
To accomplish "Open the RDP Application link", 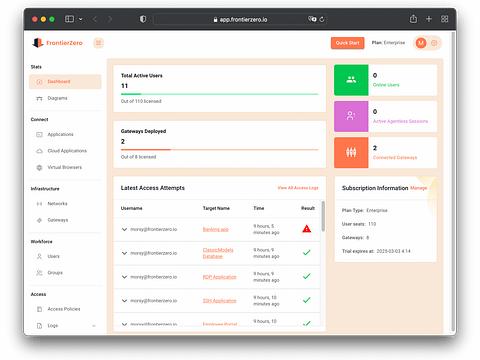I will [219, 277].
